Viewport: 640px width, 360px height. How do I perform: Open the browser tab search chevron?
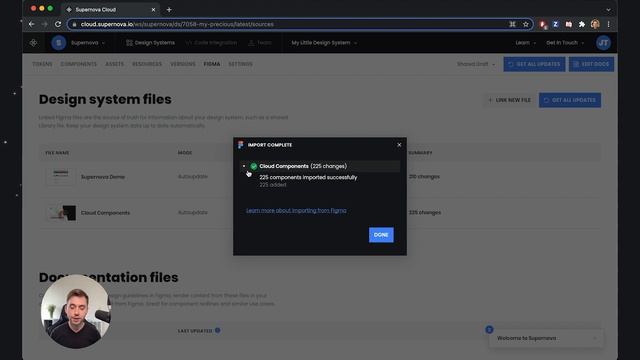click(608, 10)
